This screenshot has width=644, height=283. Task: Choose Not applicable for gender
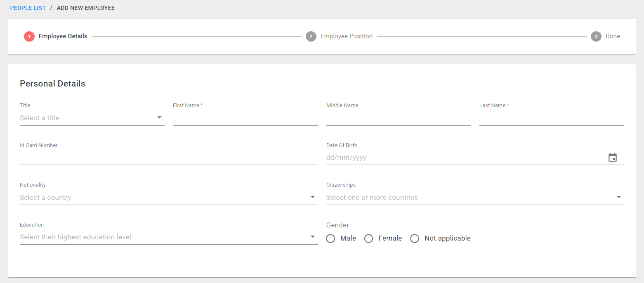click(415, 239)
